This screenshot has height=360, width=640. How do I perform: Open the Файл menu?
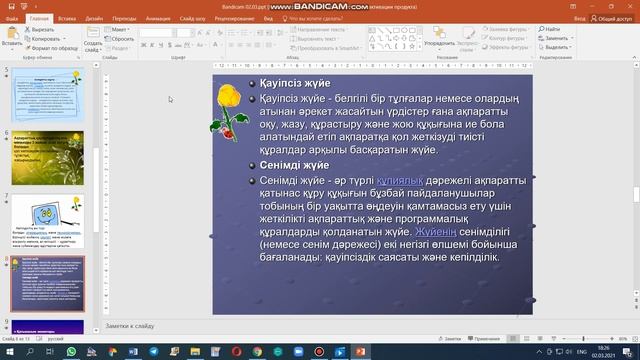tap(12, 18)
